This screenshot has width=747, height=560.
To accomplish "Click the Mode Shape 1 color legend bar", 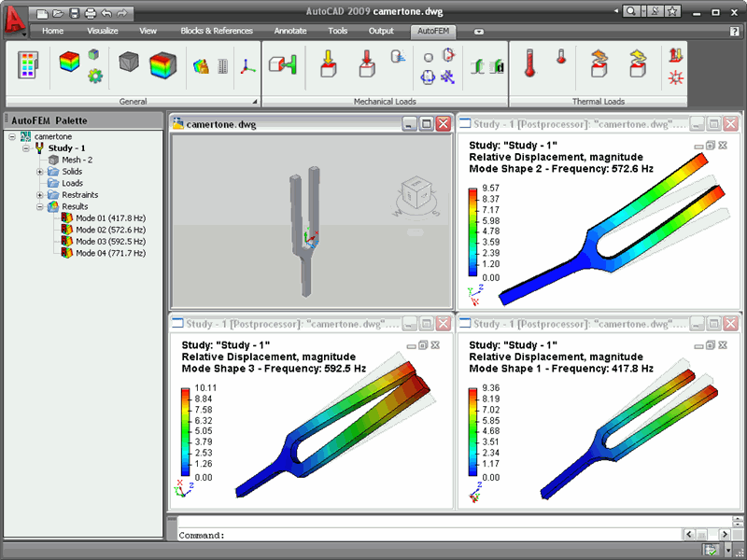I will (x=472, y=432).
